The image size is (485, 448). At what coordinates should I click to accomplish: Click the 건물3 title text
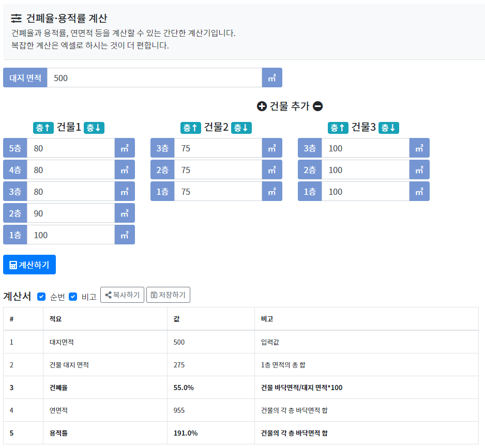pos(363,127)
